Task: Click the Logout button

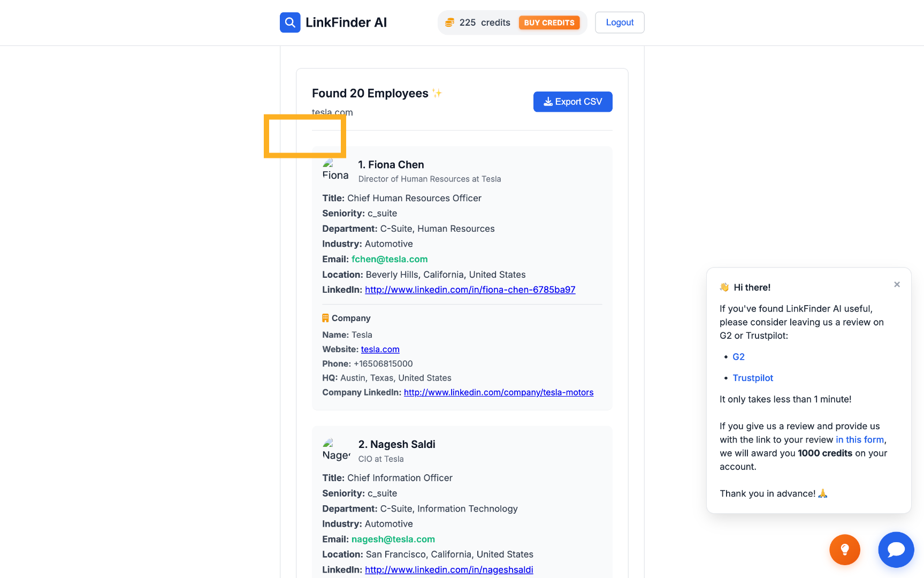Action: click(620, 22)
